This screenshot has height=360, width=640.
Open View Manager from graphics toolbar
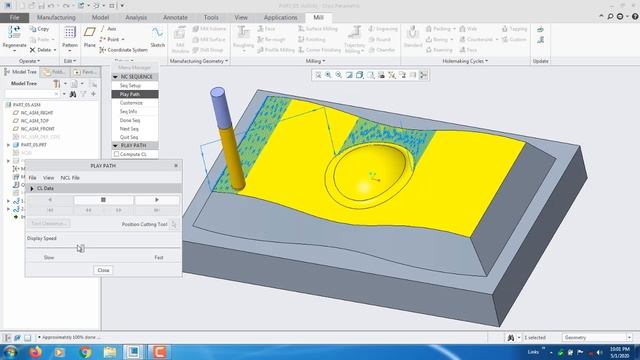point(381,75)
